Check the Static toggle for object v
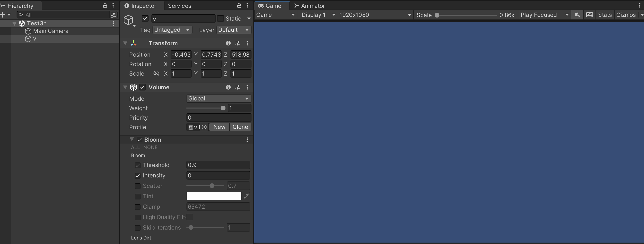The width and height of the screenshot is (644, 244). [221, 18]
